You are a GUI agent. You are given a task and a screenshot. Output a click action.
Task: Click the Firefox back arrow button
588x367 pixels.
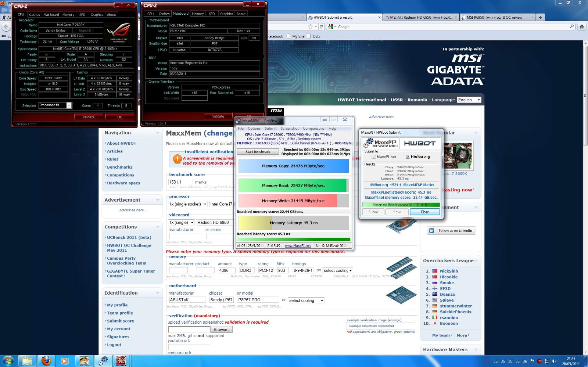(6, 26)
